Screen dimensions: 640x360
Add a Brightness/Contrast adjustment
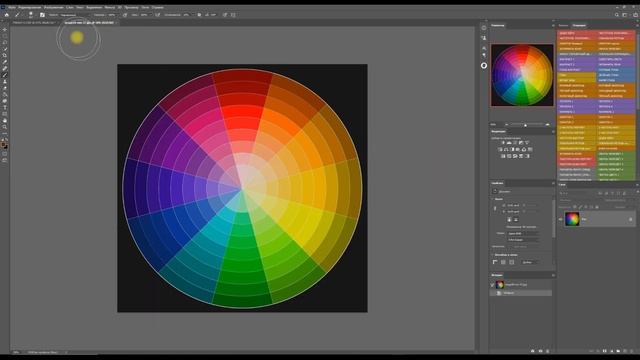click(x=503, y=142)
